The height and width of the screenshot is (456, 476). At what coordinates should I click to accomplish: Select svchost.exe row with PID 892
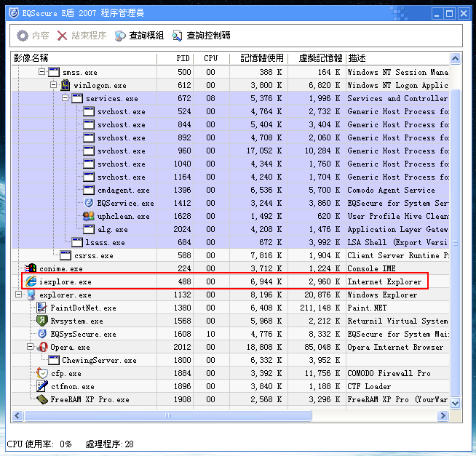point(230,137)
